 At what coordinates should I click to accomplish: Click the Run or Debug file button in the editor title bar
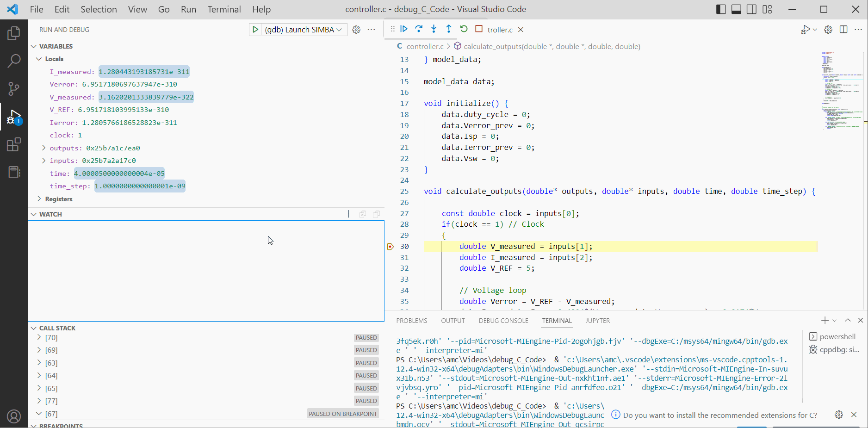click(x=806, y=30)
